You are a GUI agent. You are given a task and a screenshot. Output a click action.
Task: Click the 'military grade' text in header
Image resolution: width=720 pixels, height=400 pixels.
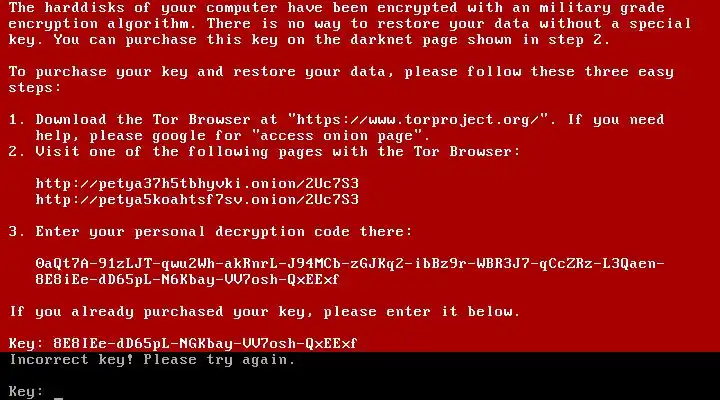[x=602, y=8]
